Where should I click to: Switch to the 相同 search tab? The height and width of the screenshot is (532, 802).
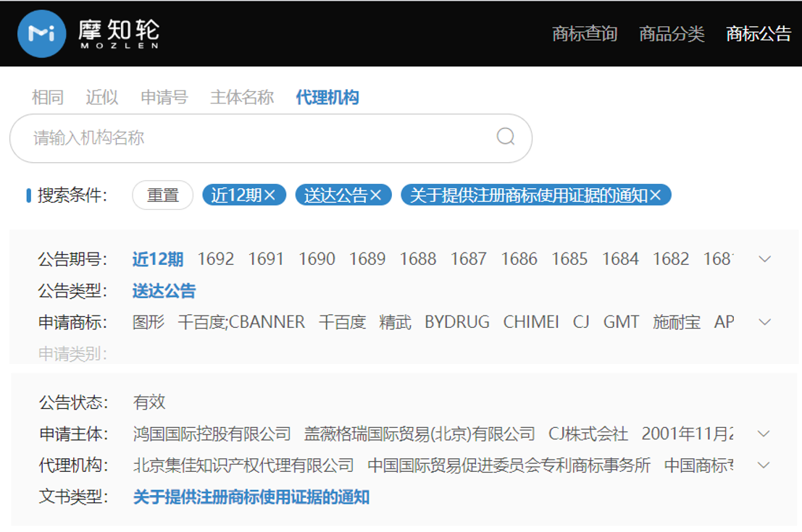[x=48, y=97]
